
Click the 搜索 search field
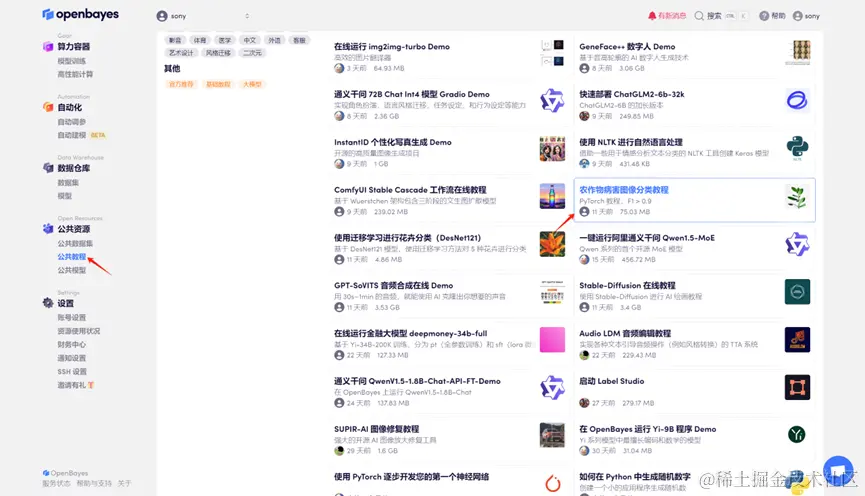coord(720,16)
